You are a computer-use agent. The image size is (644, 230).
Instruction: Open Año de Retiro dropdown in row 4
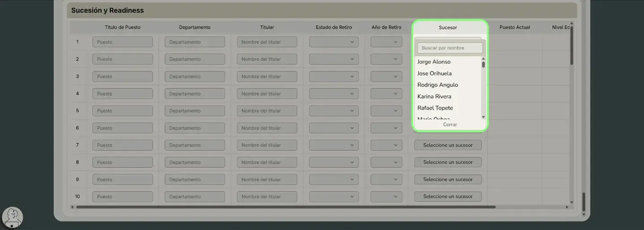click(386, 94)
